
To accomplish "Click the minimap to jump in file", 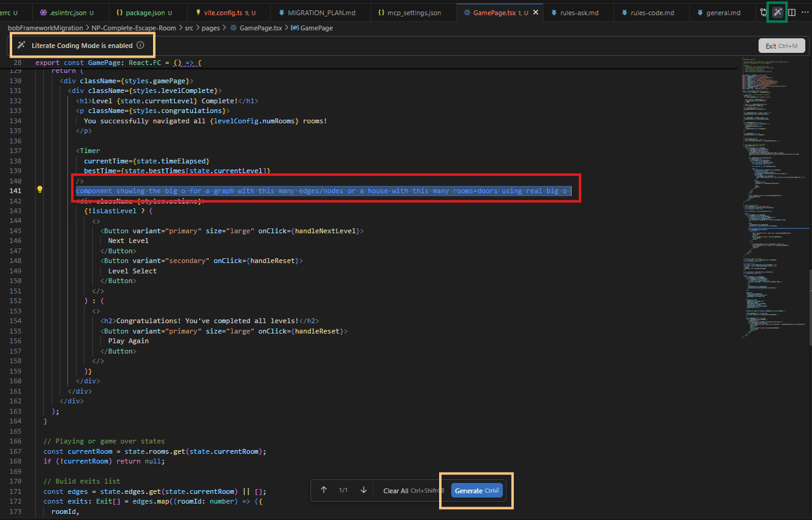I will 771,182.
